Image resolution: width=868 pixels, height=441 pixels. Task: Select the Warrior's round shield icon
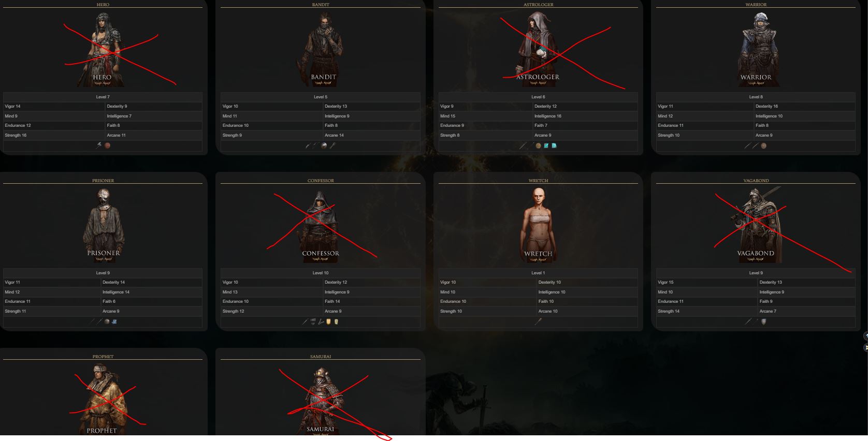[763, 145]
